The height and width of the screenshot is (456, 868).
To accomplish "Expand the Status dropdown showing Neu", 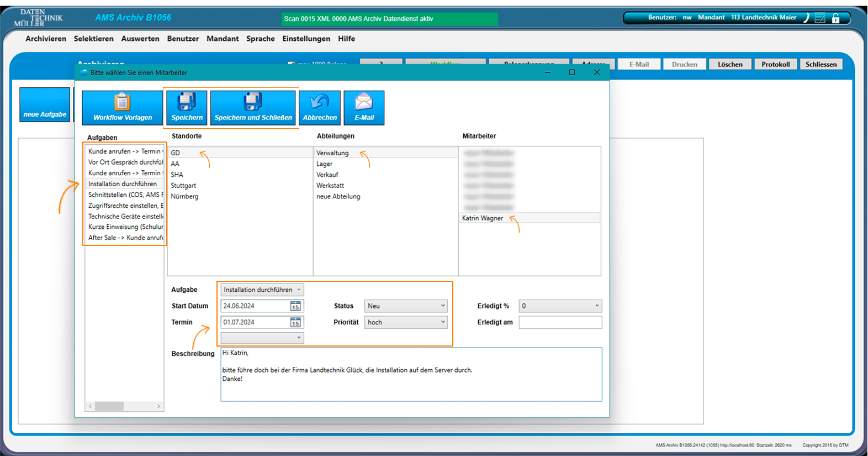I will tap(406, 306).
